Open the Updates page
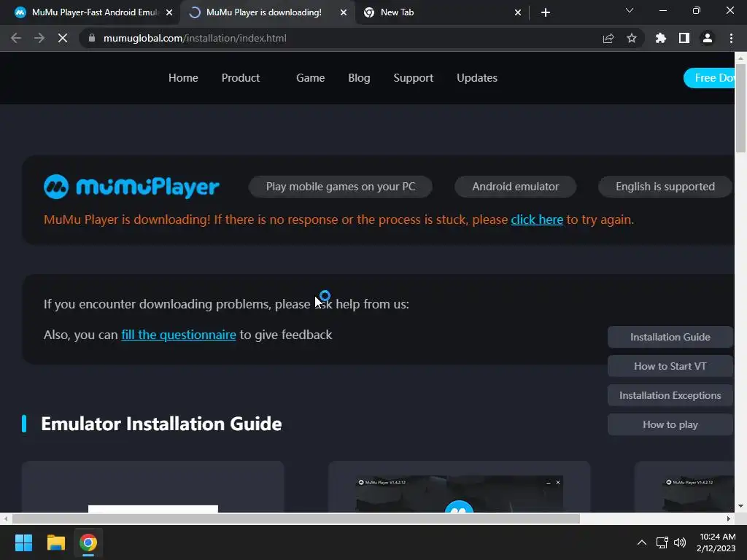The height and width of the screenshot is (560, 747). pyautogui.click(x=477, y=77)
